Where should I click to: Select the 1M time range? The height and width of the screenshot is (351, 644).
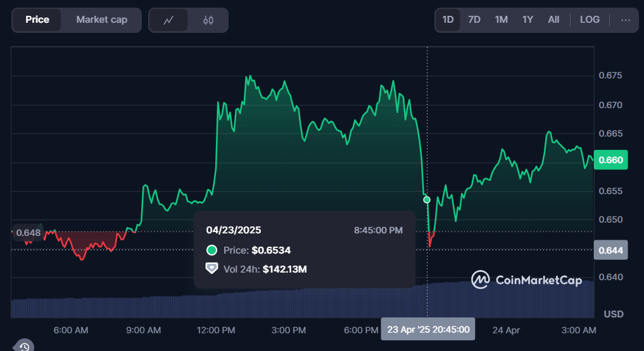pyautogui.click(x=501, y=20)
